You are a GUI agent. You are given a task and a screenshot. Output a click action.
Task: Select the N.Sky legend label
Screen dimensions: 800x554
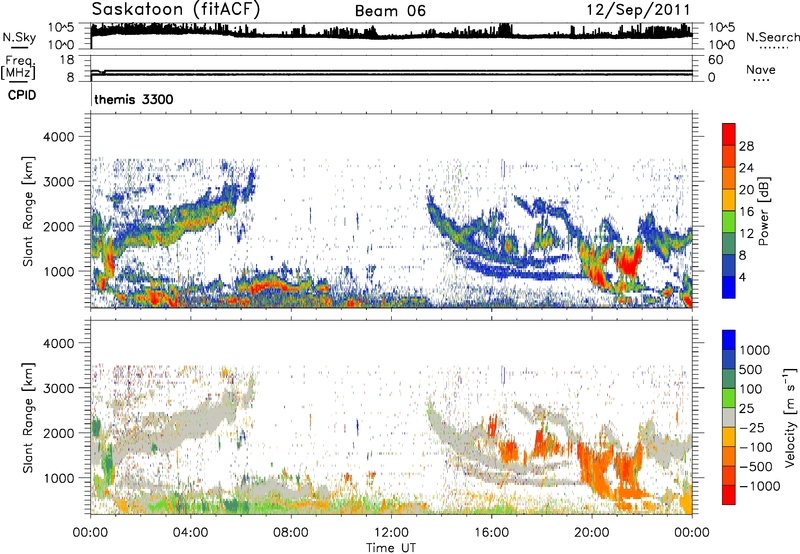(19, 37)
